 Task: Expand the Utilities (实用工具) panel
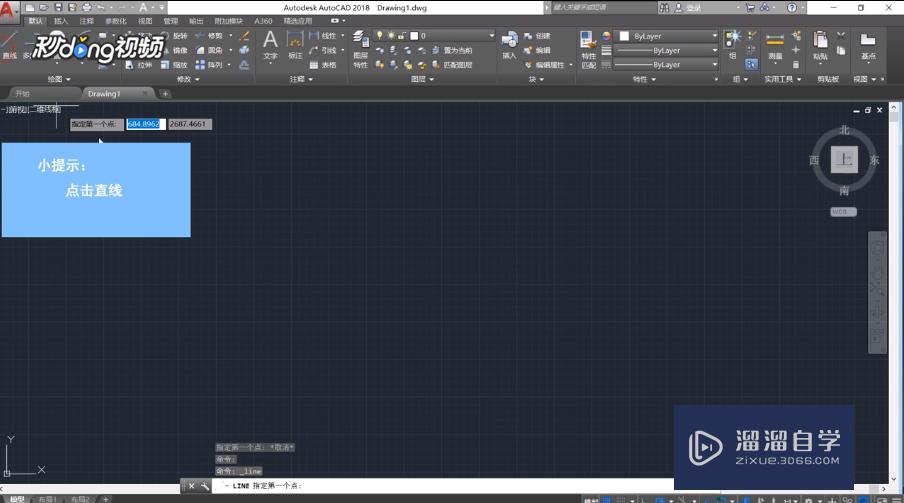782,79
